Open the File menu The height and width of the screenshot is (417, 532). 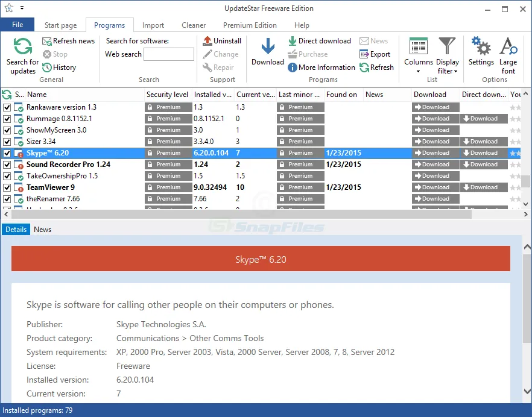[x=17, y=25]
